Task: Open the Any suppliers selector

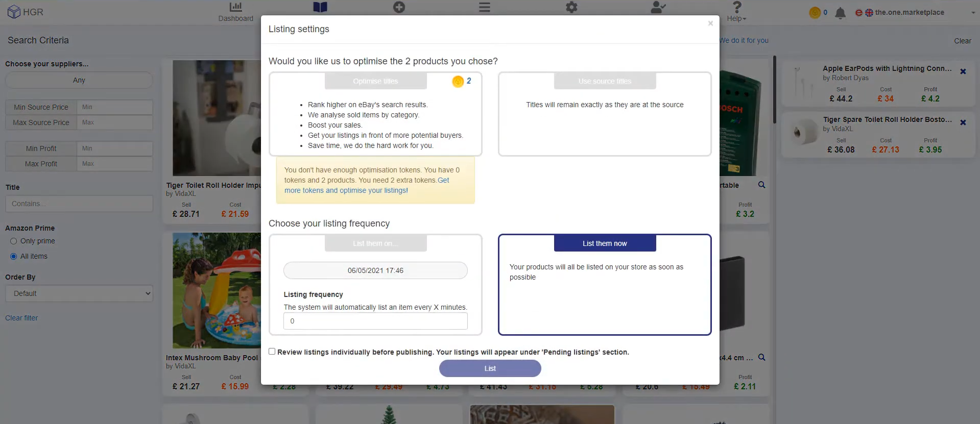Action: tap(79, 80)
